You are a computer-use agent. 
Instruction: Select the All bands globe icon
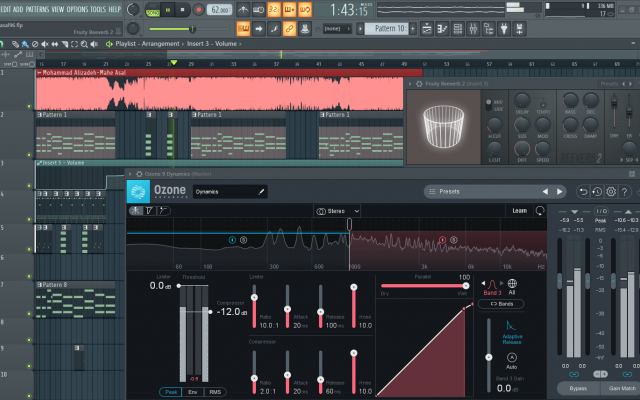pos(512,283)
